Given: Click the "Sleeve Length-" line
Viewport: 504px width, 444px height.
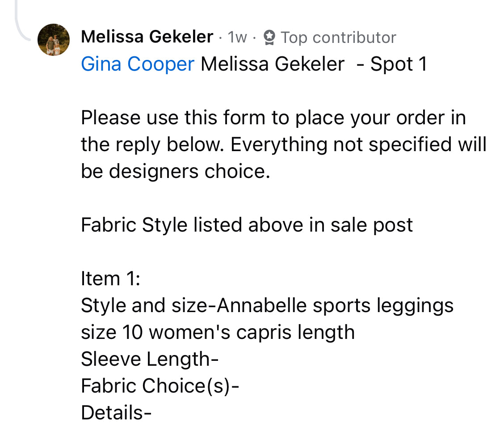Looking at the screenshot, I should pyautogui.click(x=150, y=359).
